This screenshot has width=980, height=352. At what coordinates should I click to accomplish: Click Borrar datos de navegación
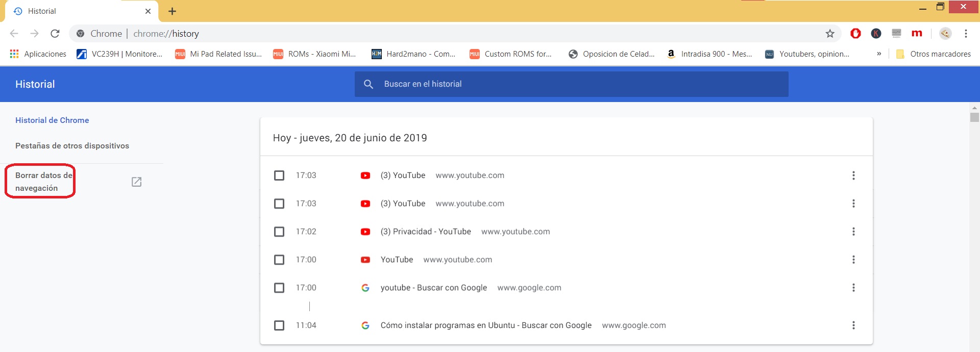click(43, 182)
